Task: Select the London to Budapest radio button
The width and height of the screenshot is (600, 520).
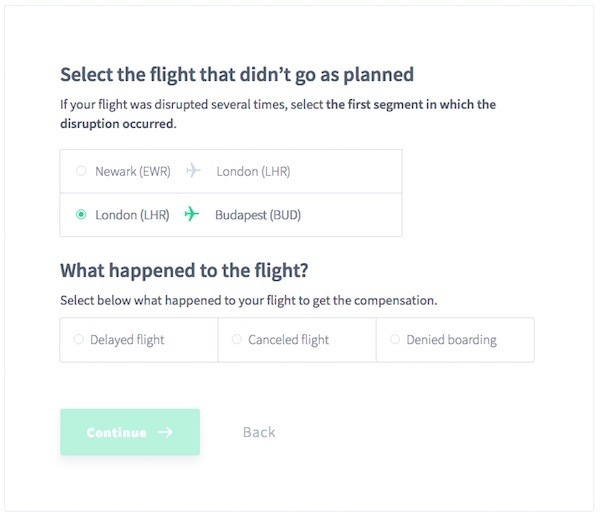Action: pos(81,214)
